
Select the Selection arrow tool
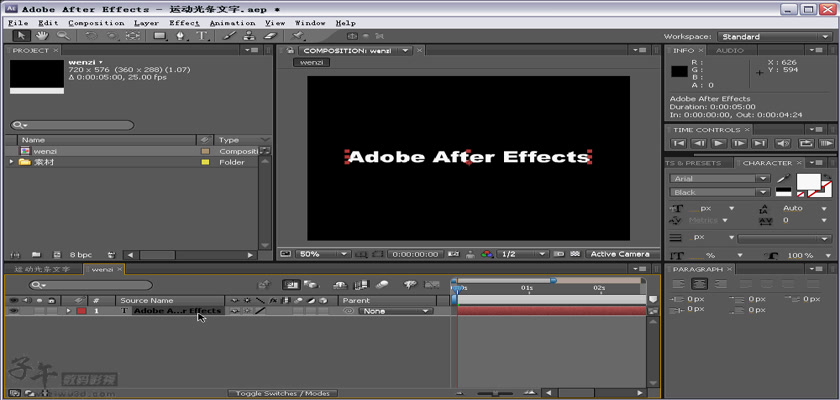21,36
